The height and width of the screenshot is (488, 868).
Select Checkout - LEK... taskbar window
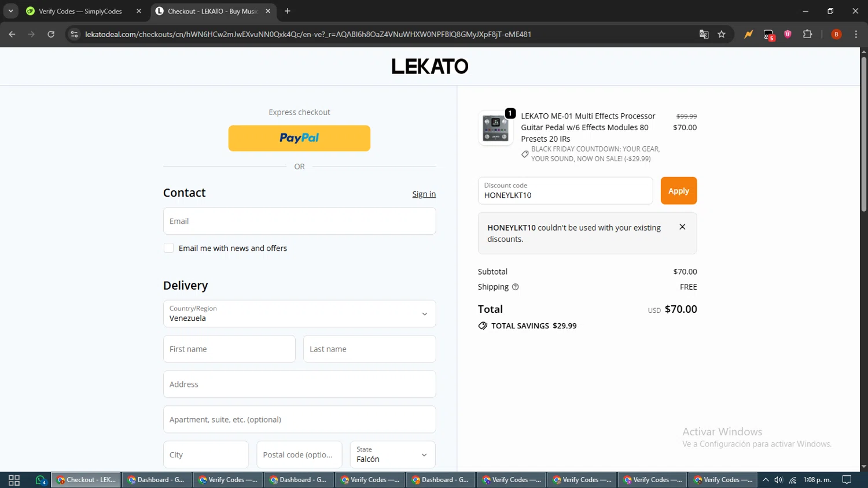pyautogui.click(x=86, y=480)
